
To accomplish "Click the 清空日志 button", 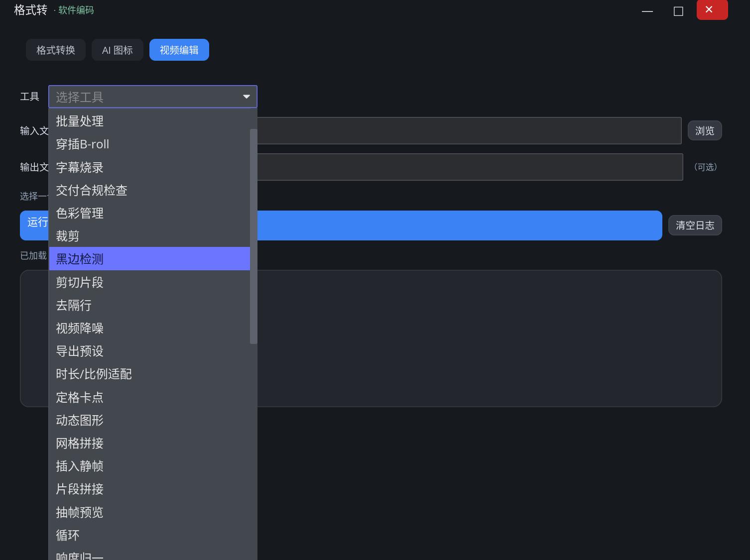I will 695,225.
